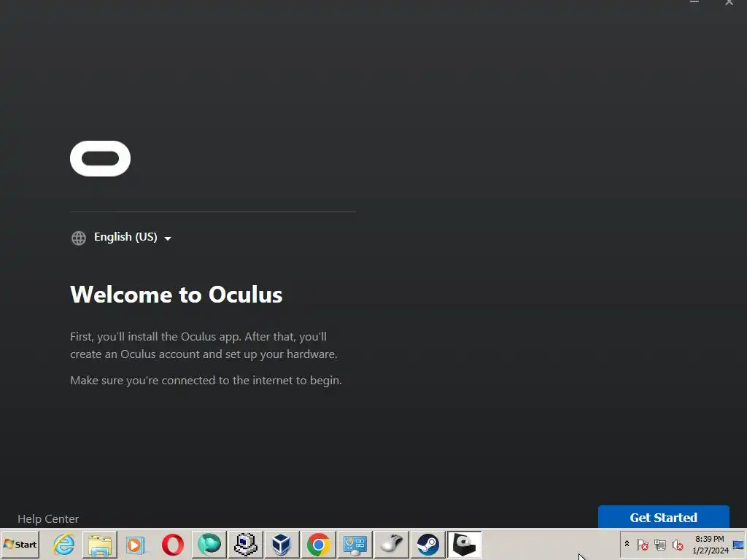
Task: Open the Windows Start menu
Action: click(20, 544)
